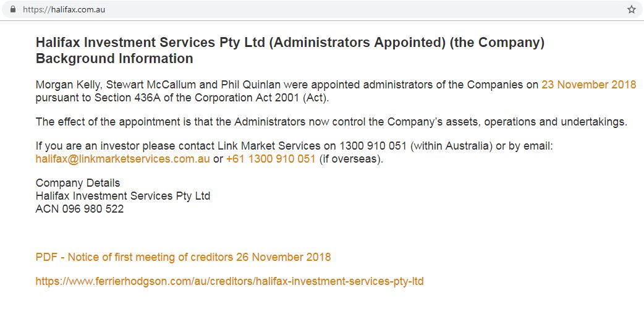
Task: Click the Company Details label
Action: [x=78, y=183]
